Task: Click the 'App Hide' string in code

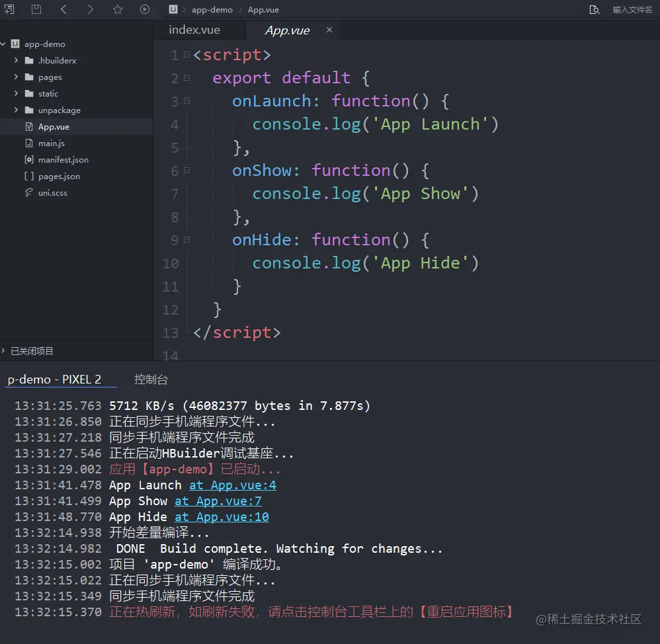Action: [420, 264]
